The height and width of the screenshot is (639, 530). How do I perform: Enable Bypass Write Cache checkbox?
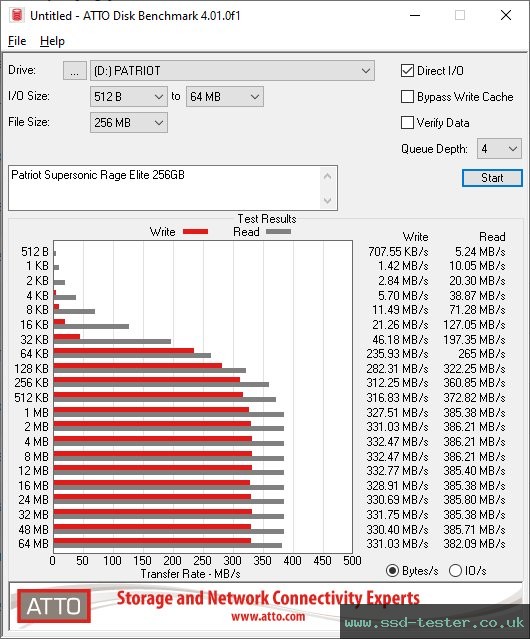407,97
